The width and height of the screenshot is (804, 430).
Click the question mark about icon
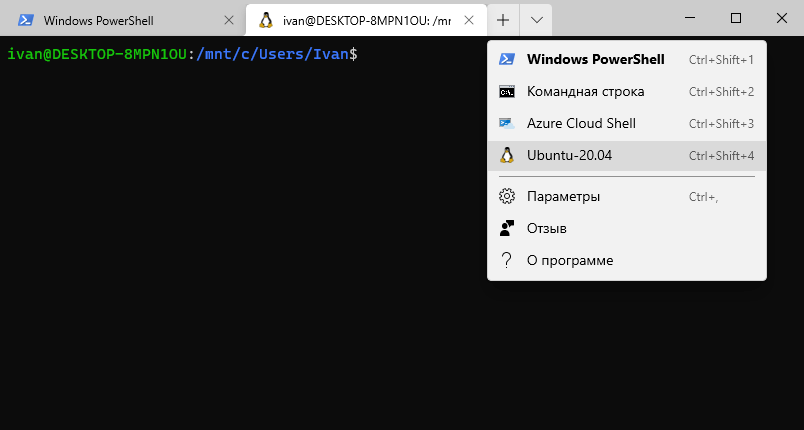507,260
